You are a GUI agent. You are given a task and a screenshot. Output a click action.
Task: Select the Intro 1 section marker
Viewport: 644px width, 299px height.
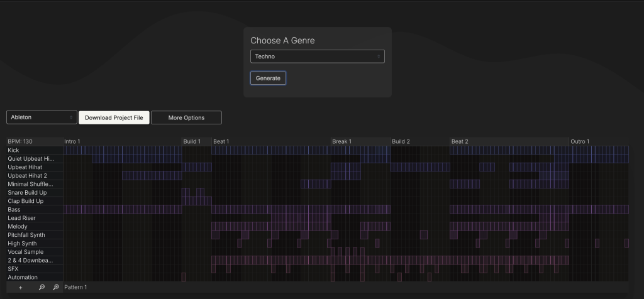[x=72, y=142]
